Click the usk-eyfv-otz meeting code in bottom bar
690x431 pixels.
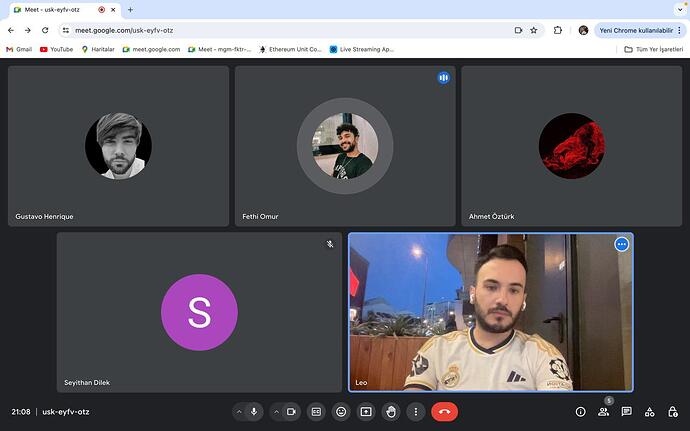click(66, 412)
